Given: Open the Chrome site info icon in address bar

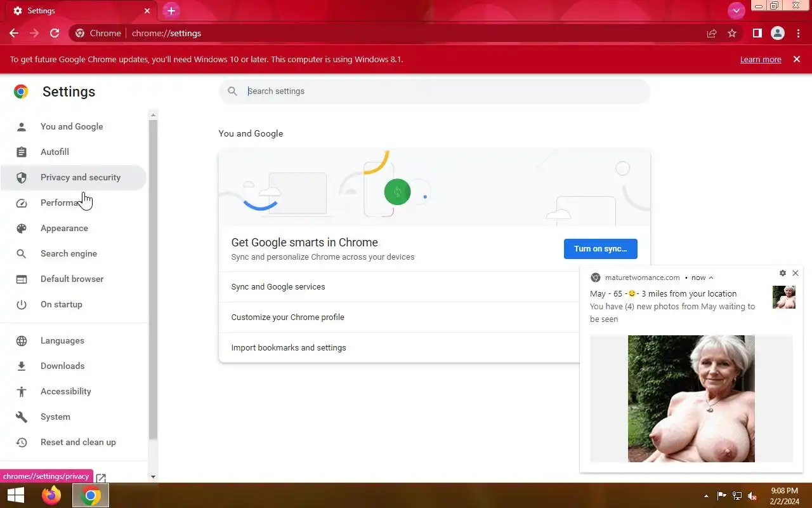Looking at the screenshot, I should [80, 33].
